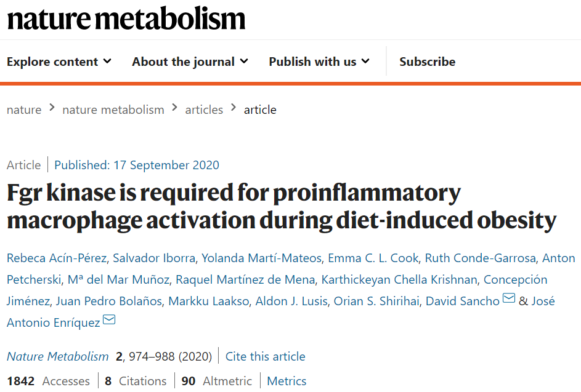This screenshot has height=392, width=581.
Task: Navigate to articles breadcrumb
Action: (204, 110)
